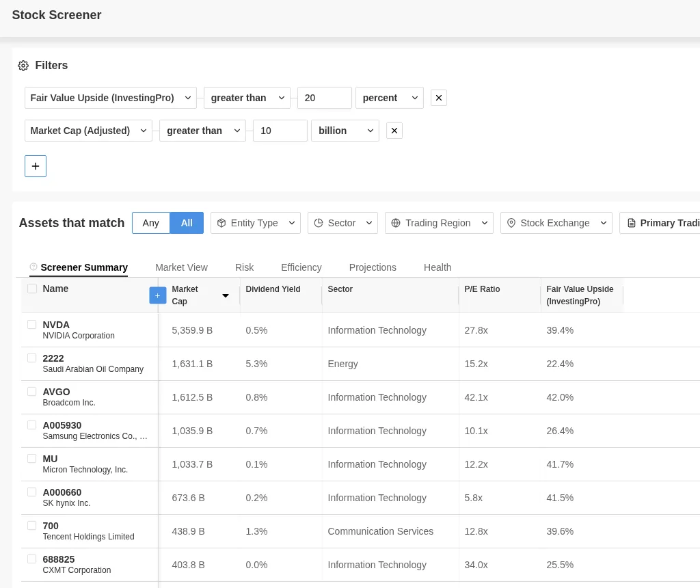The image size is (700, 588).
Task: Toggle the select-all checkbox beside Name
Action: coord(32,289)
